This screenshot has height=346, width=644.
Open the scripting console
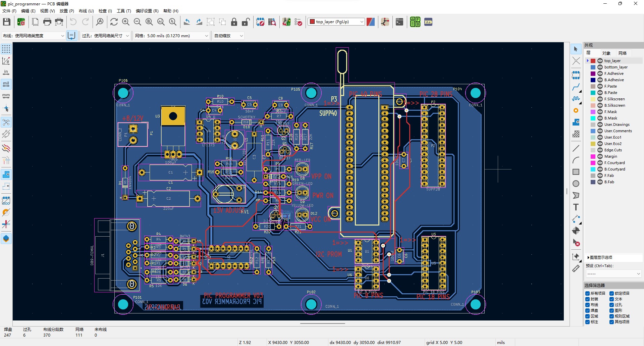coord(399,22)
